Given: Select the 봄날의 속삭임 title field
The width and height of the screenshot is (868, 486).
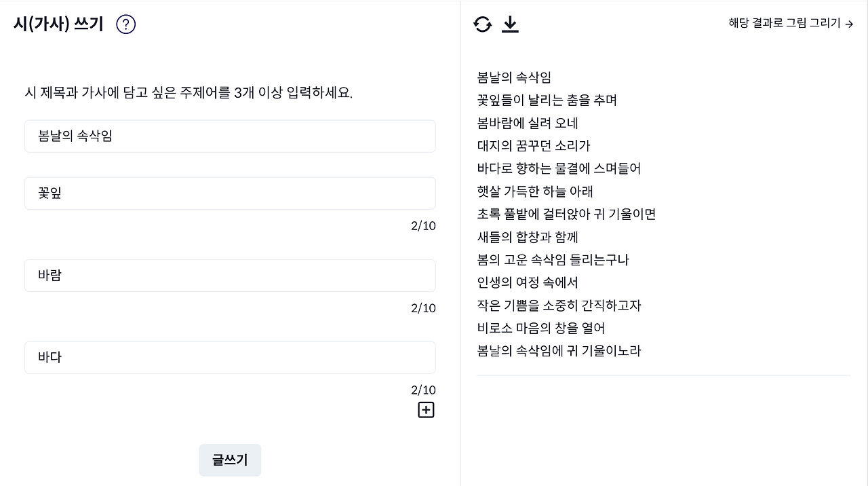Looking at the screenshot, I should (x=230, y=136).
